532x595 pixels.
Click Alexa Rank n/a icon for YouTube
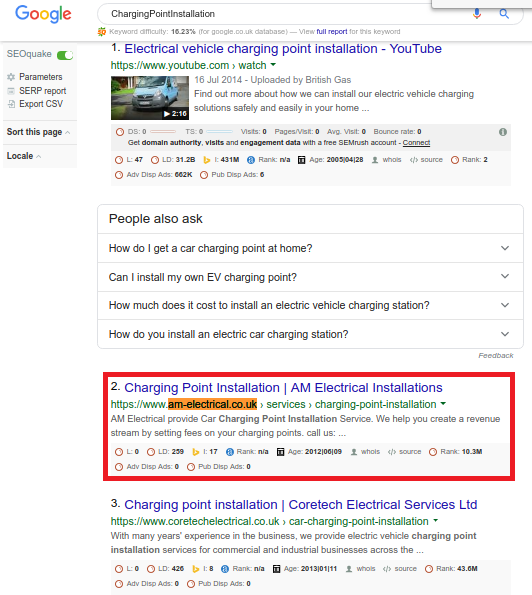251,160
